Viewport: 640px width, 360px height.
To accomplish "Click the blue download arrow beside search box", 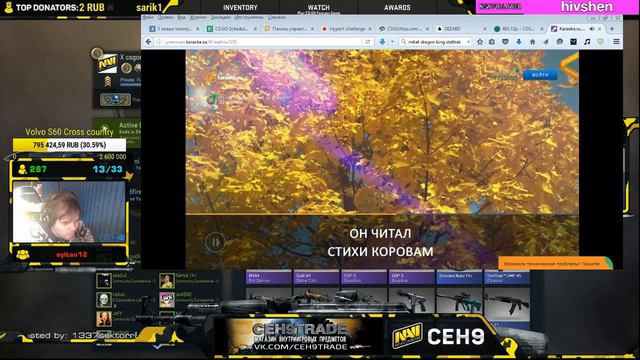I will tap(382, 42).
